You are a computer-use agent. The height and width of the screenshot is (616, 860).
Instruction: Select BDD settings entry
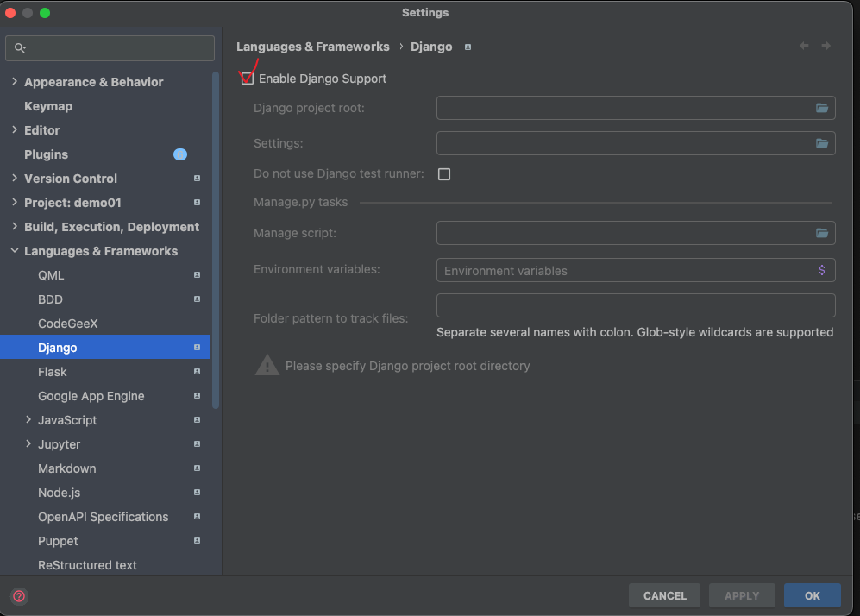[x=50, y=299]
